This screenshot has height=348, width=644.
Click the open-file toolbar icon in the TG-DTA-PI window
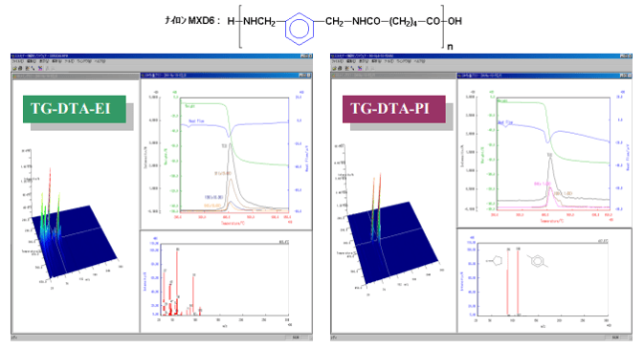(334, 68)
